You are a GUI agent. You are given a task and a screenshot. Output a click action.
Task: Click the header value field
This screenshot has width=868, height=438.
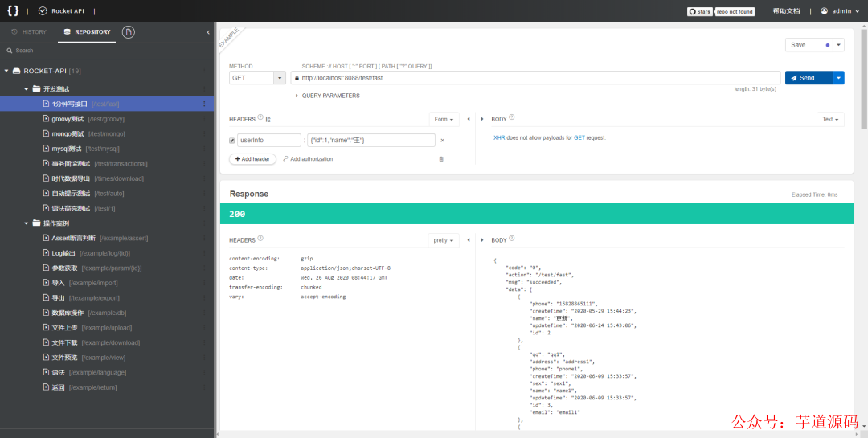pyautogui.click(x=371, y=141)
